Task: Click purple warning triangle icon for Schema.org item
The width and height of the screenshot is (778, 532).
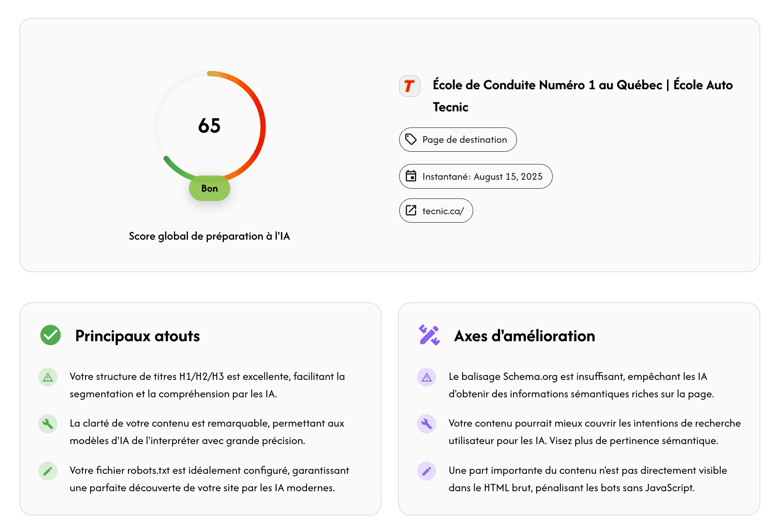Action: click(x=427, y=377)
